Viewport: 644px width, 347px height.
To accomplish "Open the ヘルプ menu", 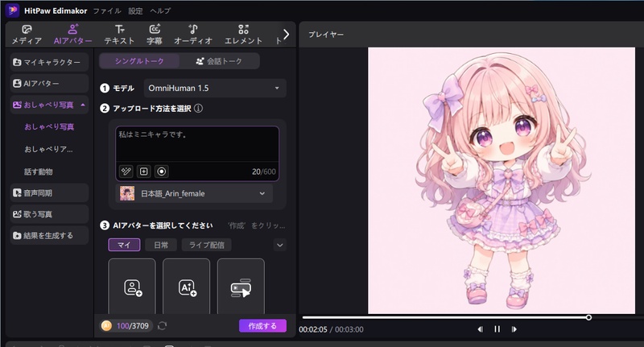I will pyautogui.click(x=160, y=10).
